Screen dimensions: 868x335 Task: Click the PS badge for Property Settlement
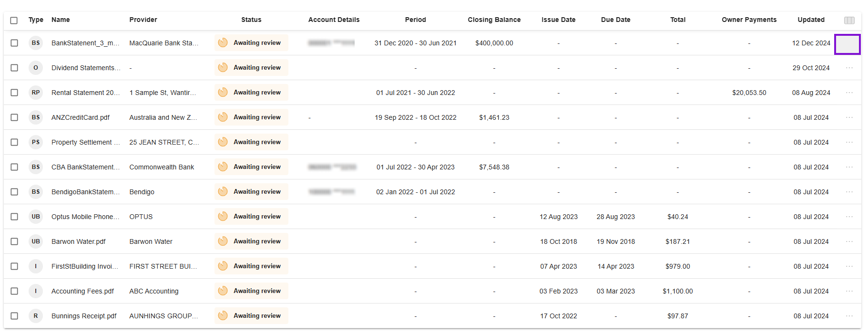[x=36, y=142]
